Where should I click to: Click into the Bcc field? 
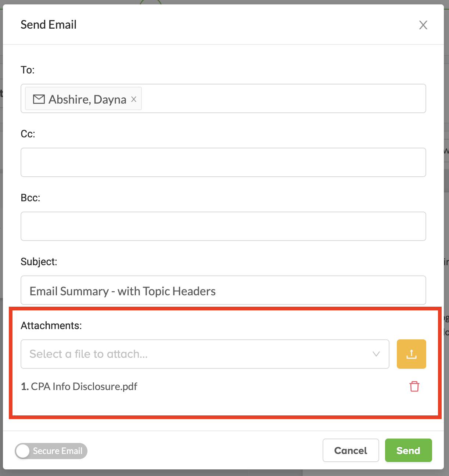(223, 226)
